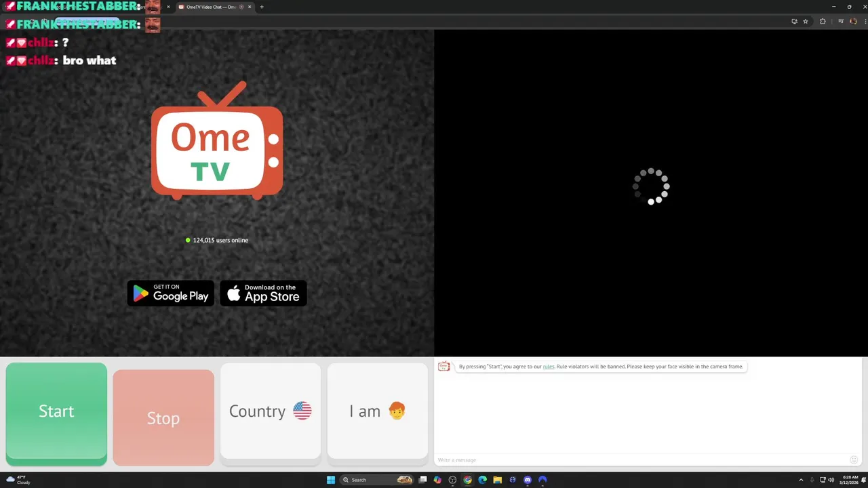Open the browser profile avatar
Screen dimensions: 868x488
(853, 21)
